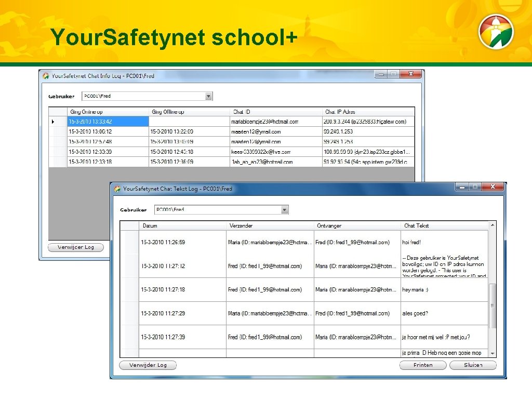Screen dimensions: 532x399
Task: Click the YourSafetynet protection notice chat text
Action: [445, 267]
